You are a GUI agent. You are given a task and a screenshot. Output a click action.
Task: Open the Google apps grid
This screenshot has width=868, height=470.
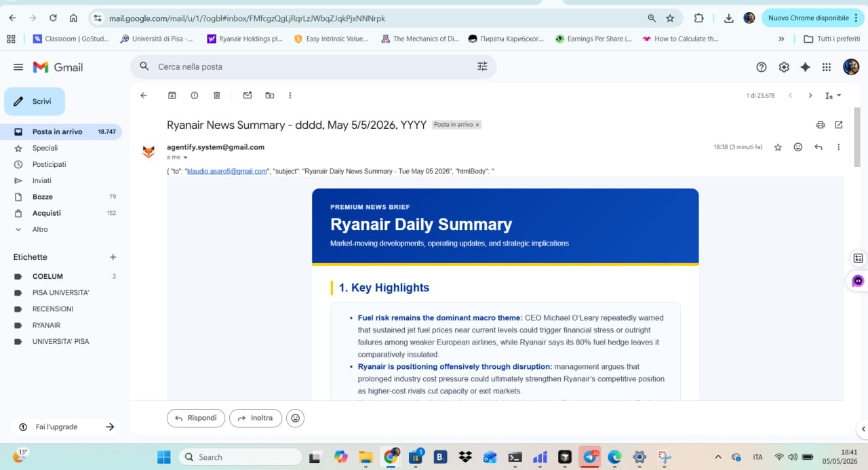pyautogui.click(x=827, y=67)
